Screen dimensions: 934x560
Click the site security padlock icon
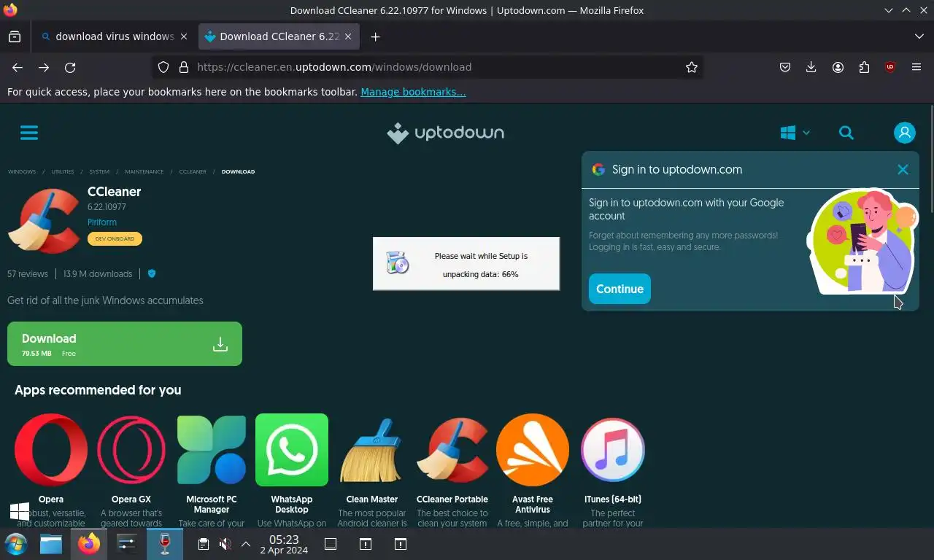[184, 67]
